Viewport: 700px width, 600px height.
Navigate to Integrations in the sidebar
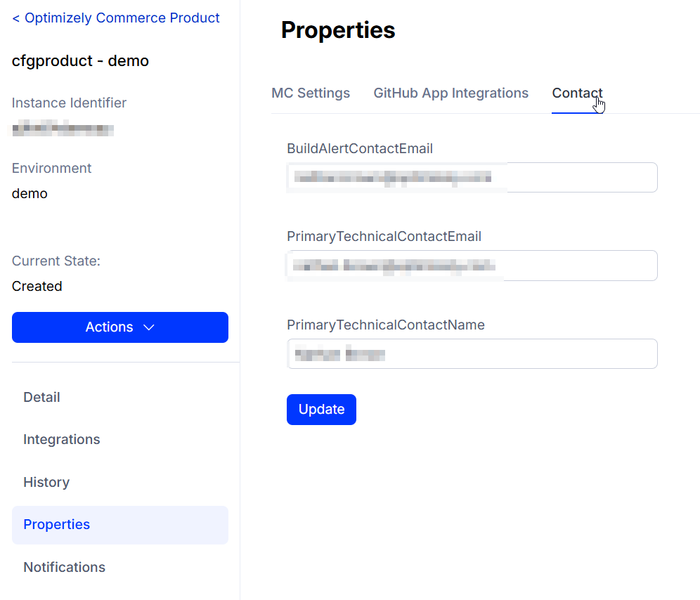coord(62,440)
